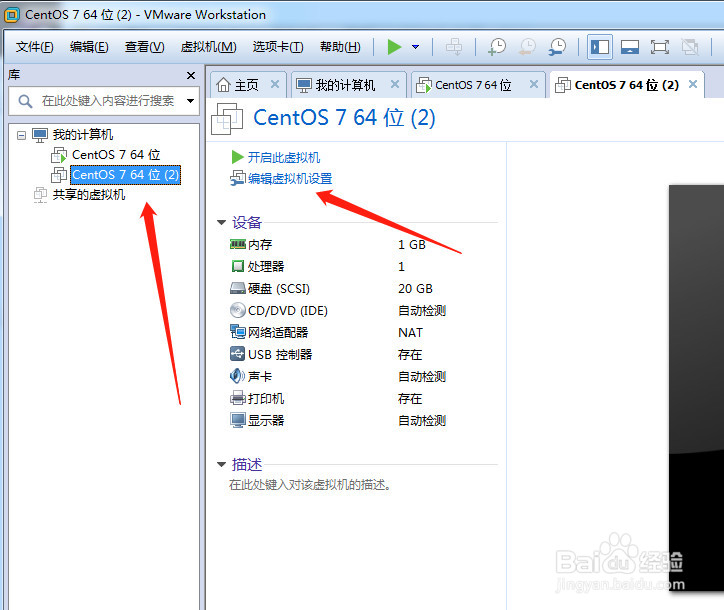Open the 文件(F) menu
The image size is (724, 610).
pyautogui.click(x=35, y=47)
